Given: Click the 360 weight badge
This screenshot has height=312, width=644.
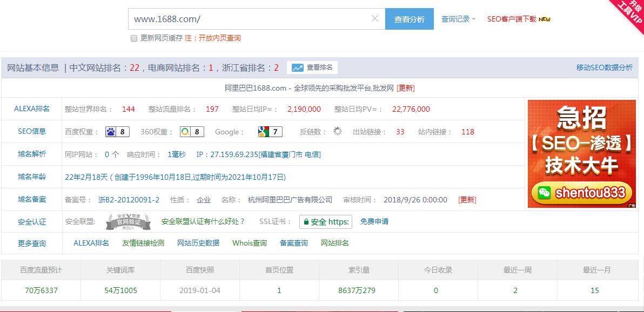Looking at the screenshot, I should [x=192, y=132].
